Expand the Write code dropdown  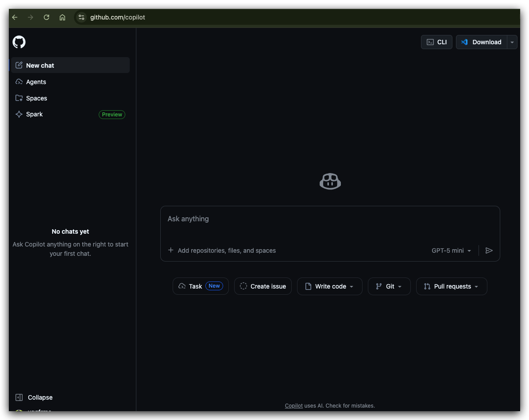click(x=330, y=286)
